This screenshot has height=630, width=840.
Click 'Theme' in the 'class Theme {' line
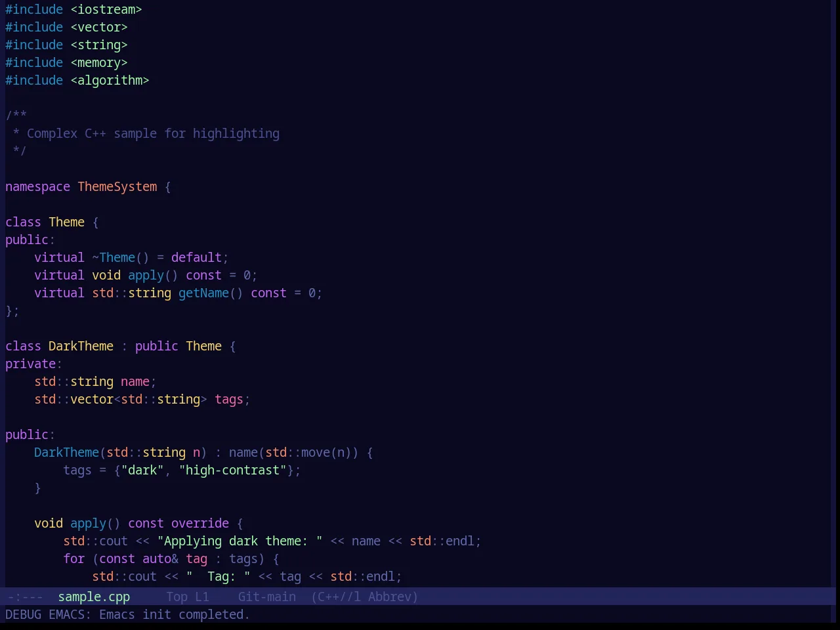pos(66,222)
